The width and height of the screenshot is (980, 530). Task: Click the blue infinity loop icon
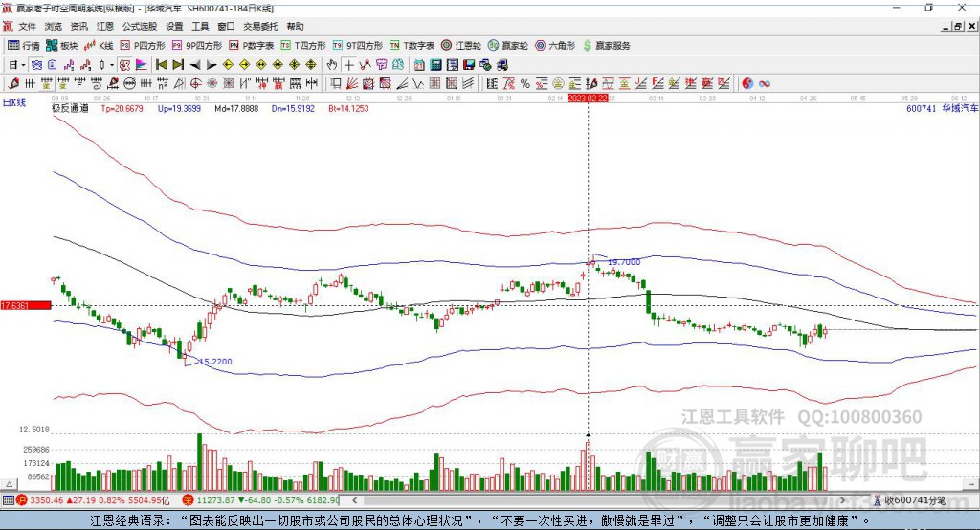[x=764, y=84]
